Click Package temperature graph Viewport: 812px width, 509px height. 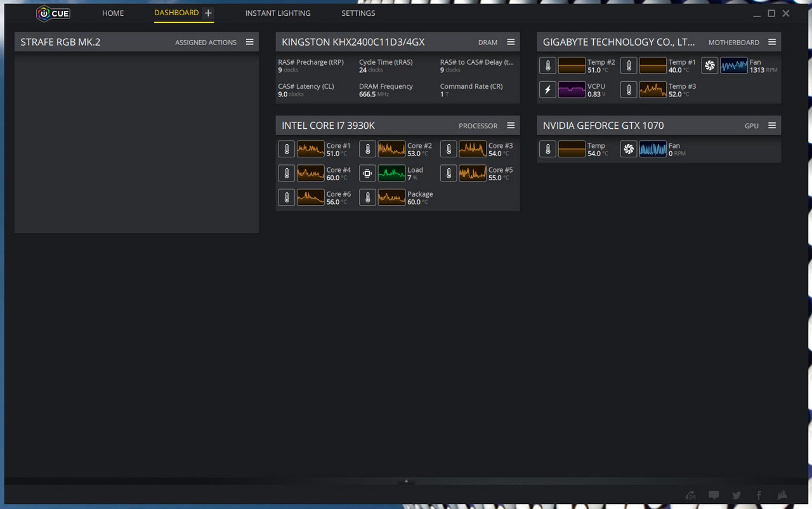pos(391,197)
